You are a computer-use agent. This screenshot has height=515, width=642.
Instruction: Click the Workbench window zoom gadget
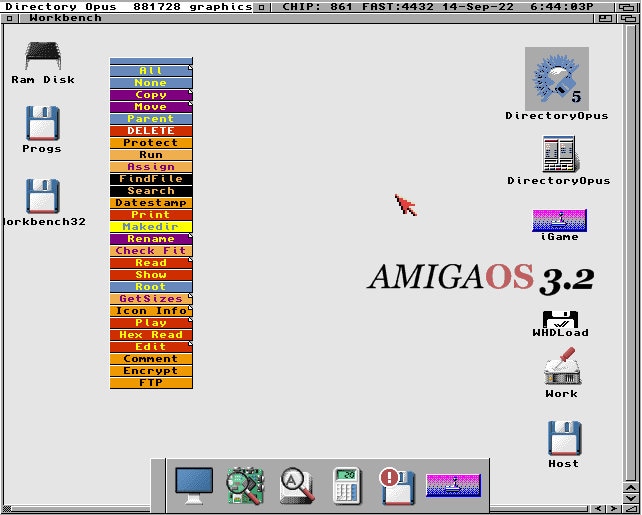pyautogui.click(x=605, y=18)
